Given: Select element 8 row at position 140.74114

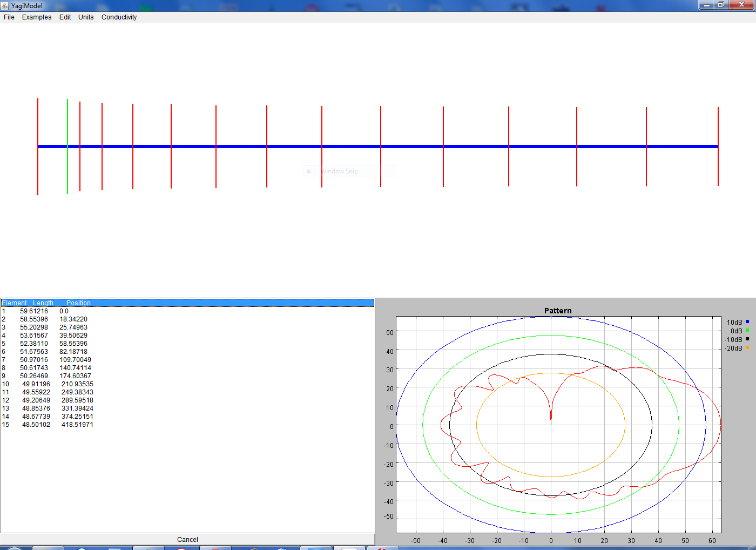Looking at the screenshot, I should click(75, 368).
